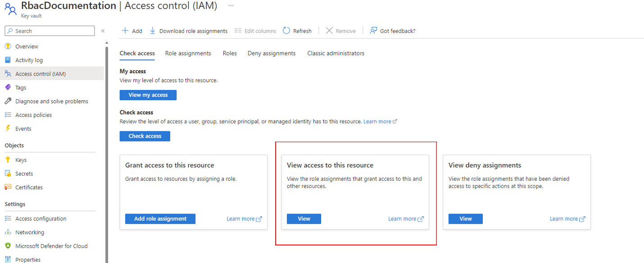
Task: Click the sidebar vertical scrollbar
Action: point(107,135)
